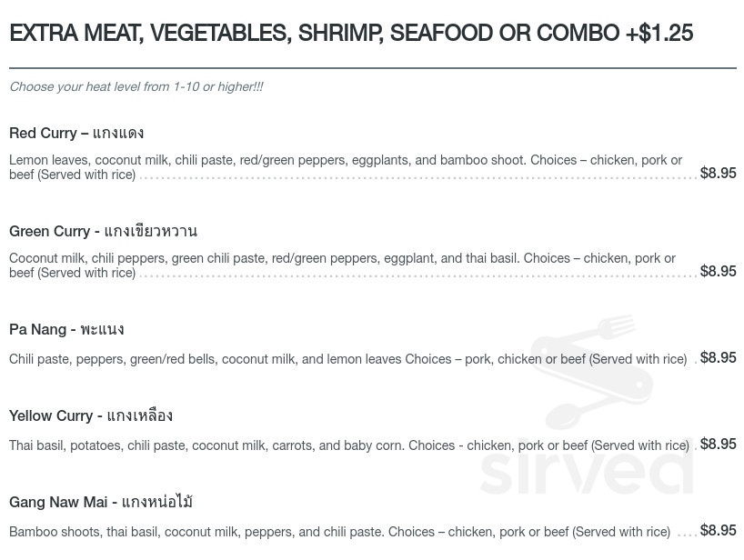Open the Green Curry menu item title
This screenshot has height=560, width=744.
(103, 232)
